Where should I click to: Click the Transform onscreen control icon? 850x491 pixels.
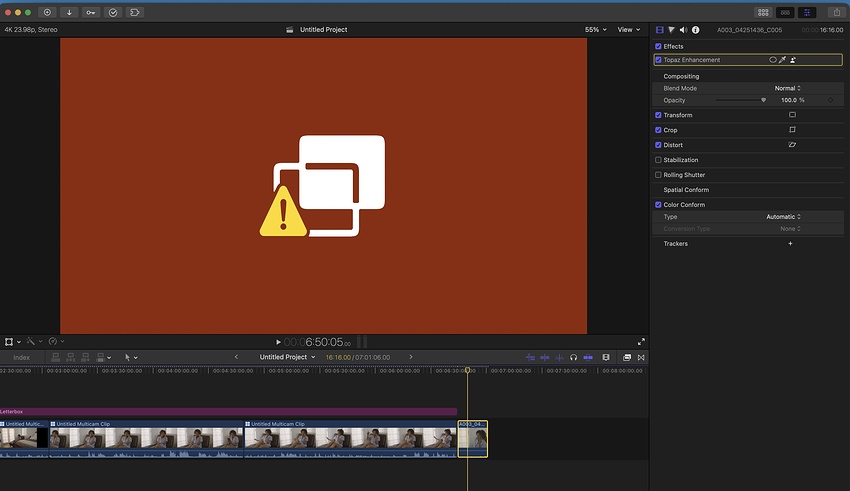792,115
